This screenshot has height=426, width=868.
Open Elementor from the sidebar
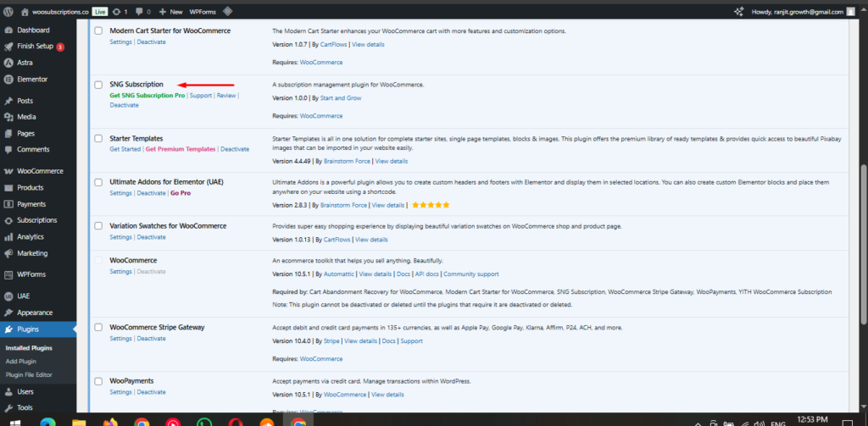pyautogui.click(x=31, y=79)
